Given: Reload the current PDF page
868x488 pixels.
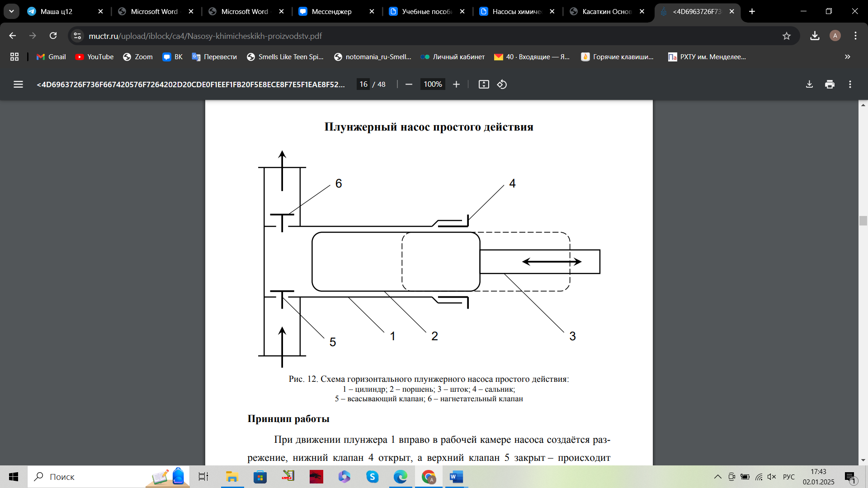Looking at the screenshot, I should click(53, 36).
